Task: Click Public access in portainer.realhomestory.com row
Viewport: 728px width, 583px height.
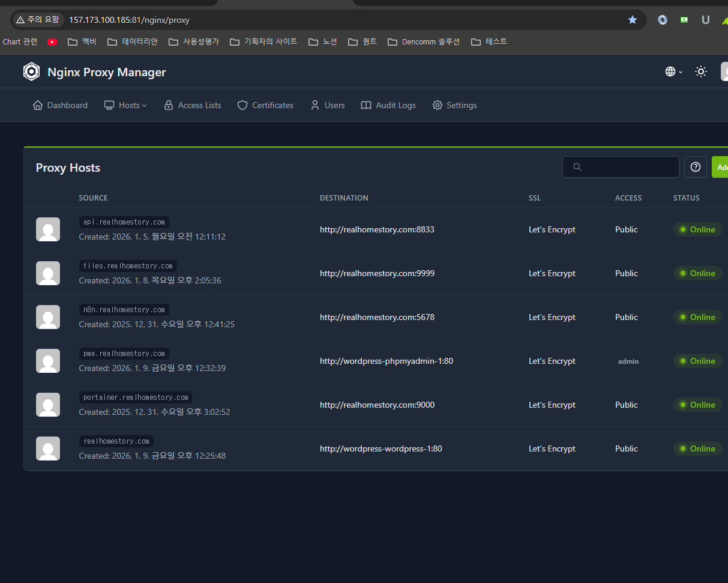Action: click(x=627, y=405)
